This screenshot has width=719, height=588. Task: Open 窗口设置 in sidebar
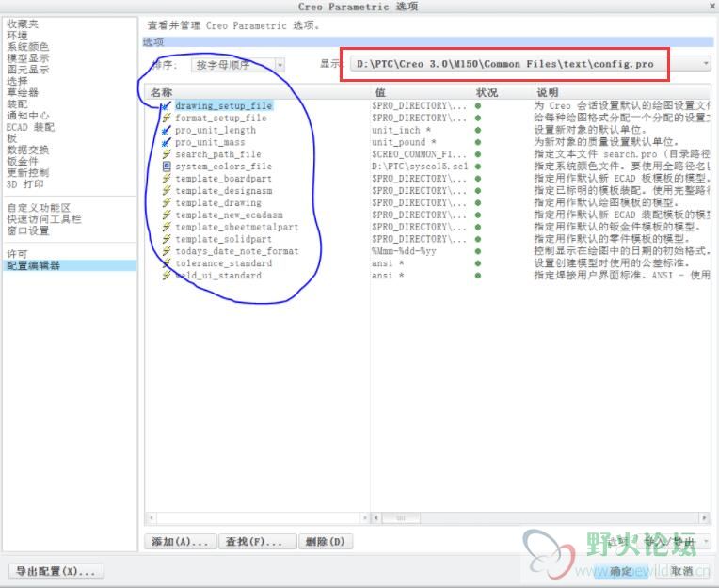[27, 230]
